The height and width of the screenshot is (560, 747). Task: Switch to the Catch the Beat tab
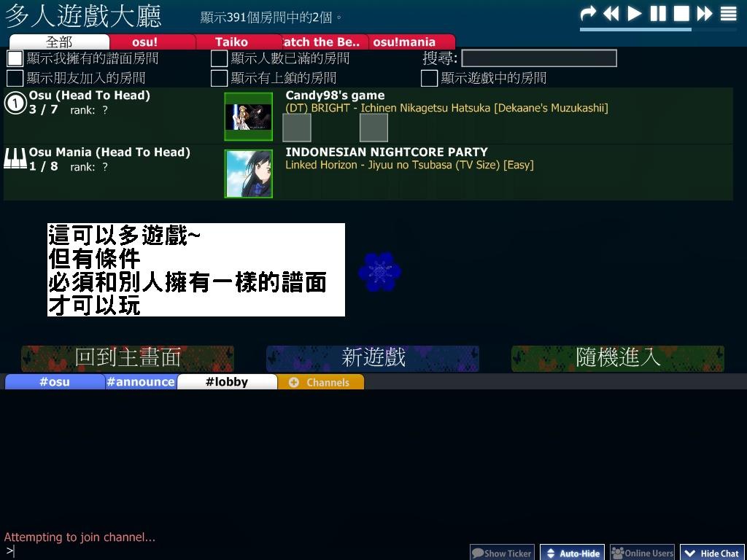click(x=321, y=42)
